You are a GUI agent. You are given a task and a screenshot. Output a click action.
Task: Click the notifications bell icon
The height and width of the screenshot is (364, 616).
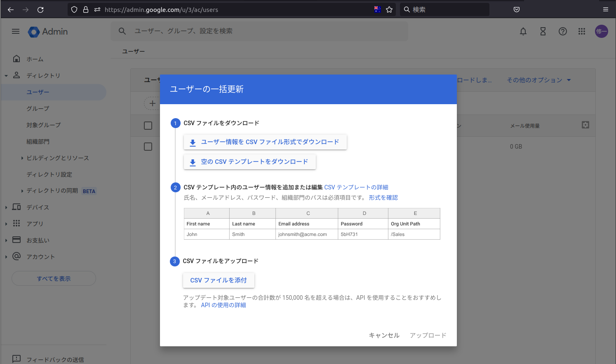(523, 31)
